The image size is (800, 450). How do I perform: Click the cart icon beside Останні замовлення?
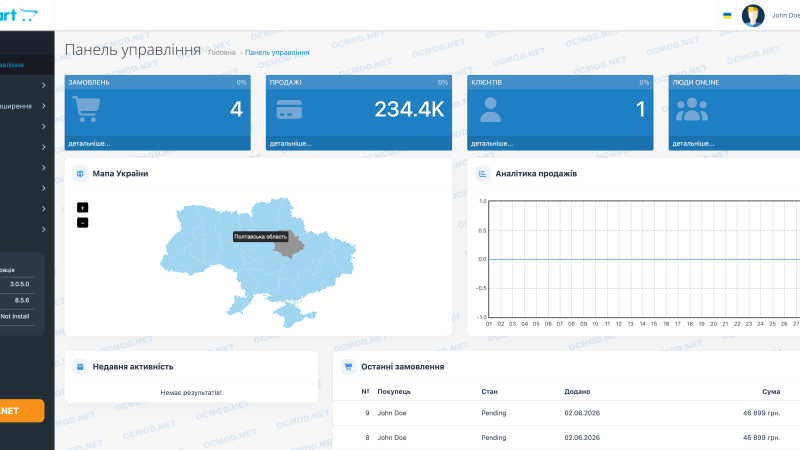(348, 366)
